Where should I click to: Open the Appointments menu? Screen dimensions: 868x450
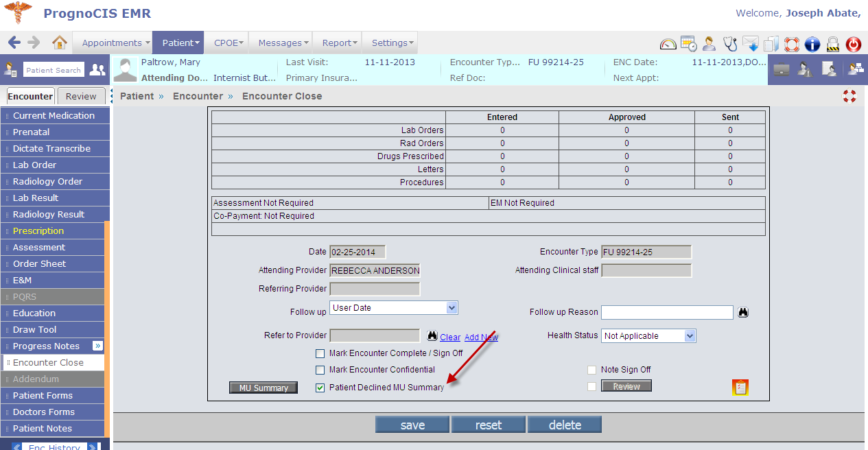[x=116, y=43]
